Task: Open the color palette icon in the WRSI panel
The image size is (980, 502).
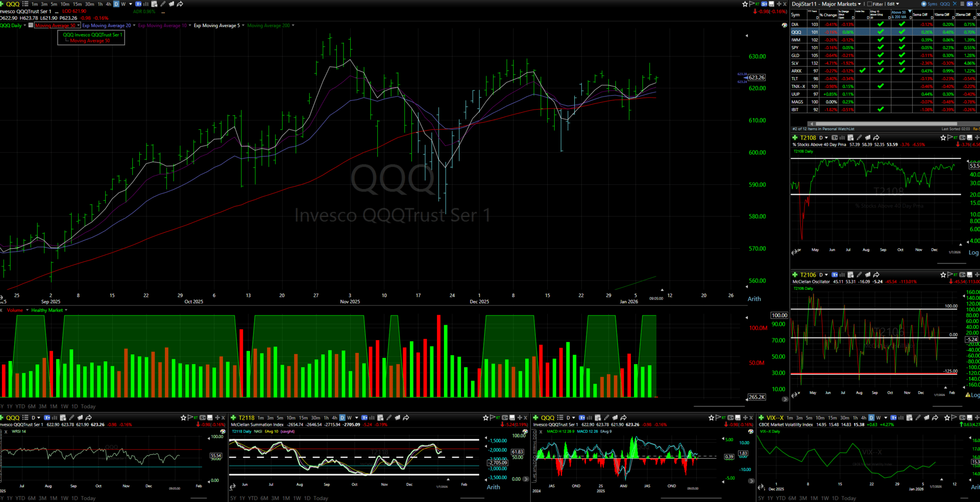Action: pos(223,432)
